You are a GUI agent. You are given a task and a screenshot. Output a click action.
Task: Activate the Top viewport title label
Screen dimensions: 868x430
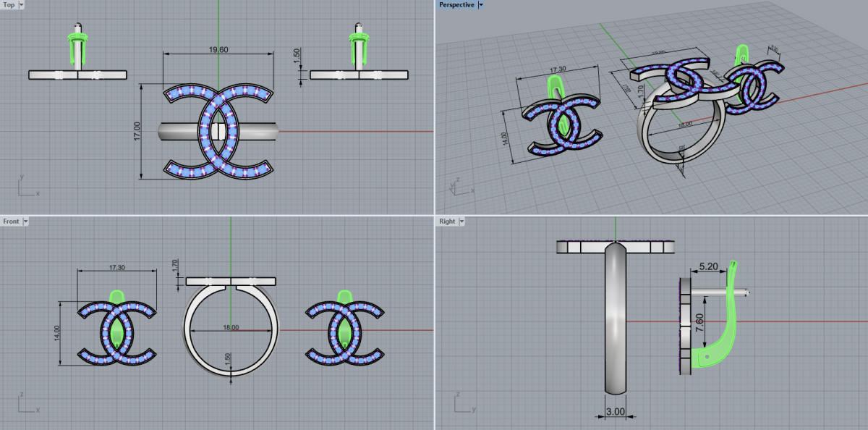9,5
